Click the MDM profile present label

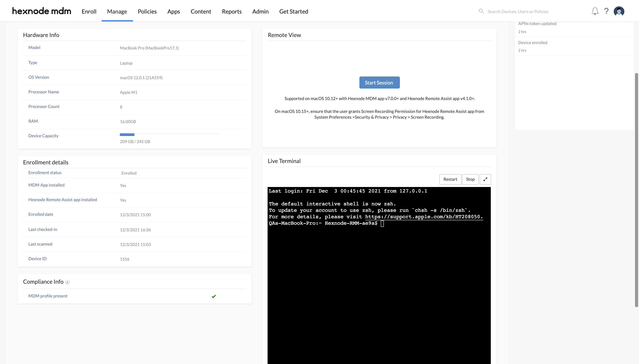click(48, 296)
